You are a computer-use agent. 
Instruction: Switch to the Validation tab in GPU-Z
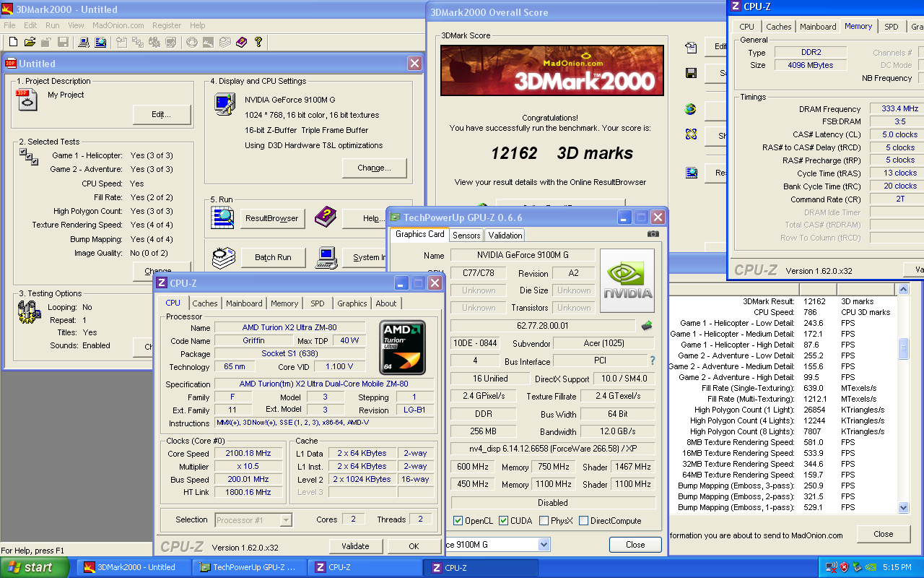(505, 235)
